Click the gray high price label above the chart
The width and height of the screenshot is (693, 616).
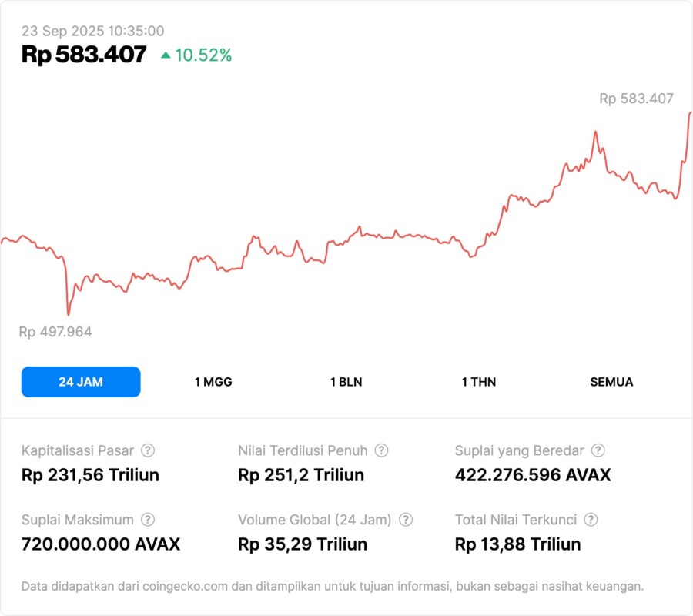636,99
